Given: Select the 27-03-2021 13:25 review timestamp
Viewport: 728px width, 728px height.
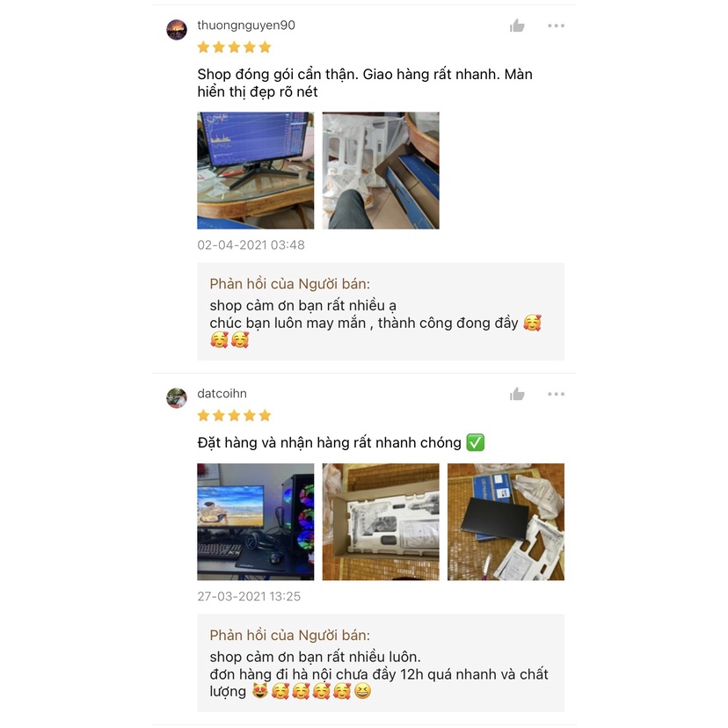Looking at the screenshot, I should 249,596.
